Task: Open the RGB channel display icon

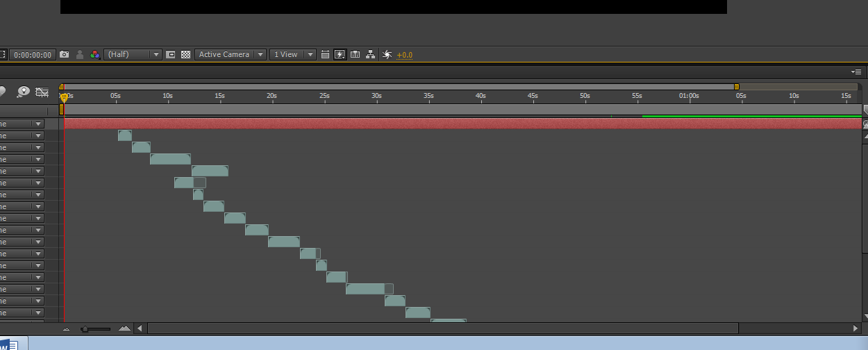Action: [x=94, y=54]
